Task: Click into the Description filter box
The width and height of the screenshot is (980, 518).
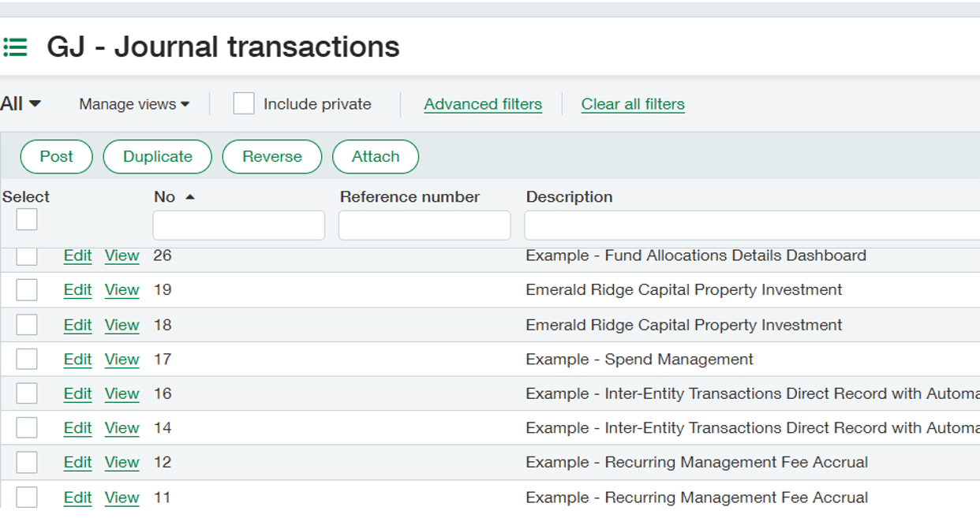Action: [x=750, y=225]
